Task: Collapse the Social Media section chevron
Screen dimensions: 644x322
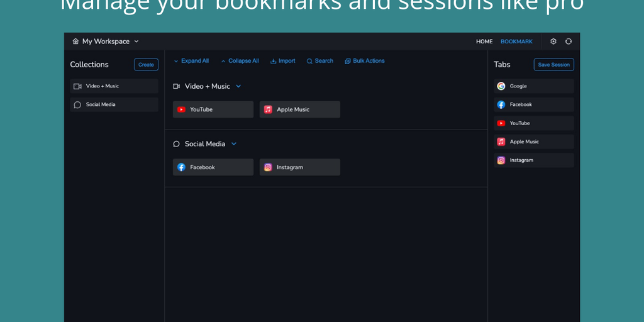Action: click(x=234, y=144)
